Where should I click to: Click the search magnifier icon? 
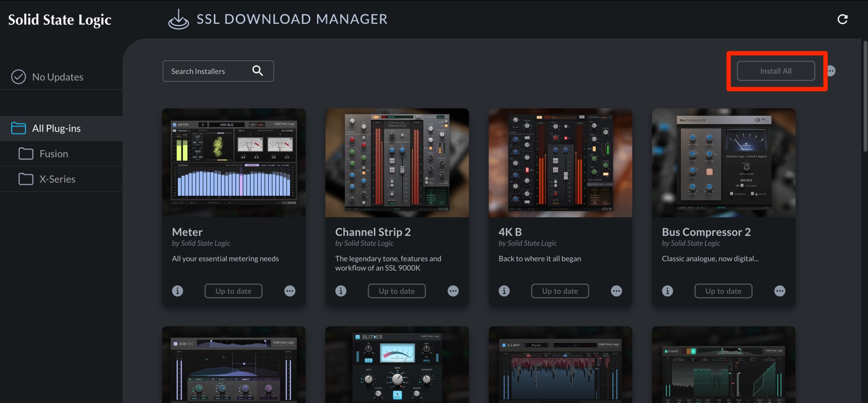pos(257,71)
